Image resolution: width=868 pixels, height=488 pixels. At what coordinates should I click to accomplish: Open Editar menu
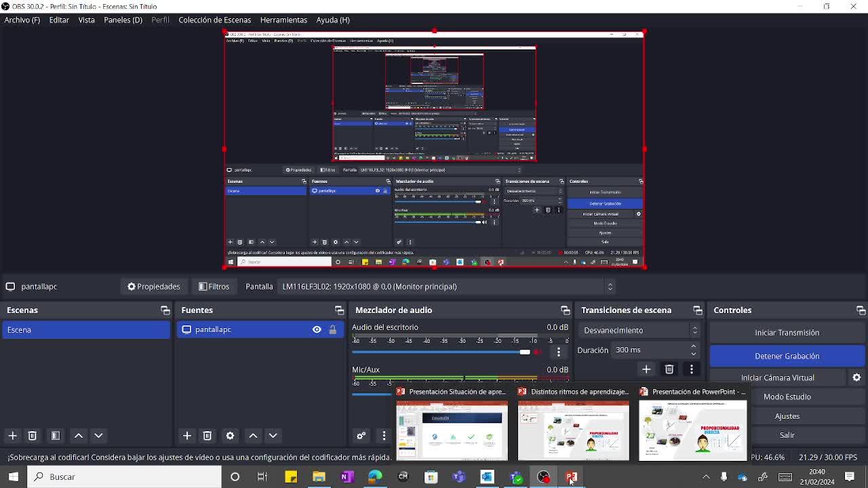coord(59,20)
